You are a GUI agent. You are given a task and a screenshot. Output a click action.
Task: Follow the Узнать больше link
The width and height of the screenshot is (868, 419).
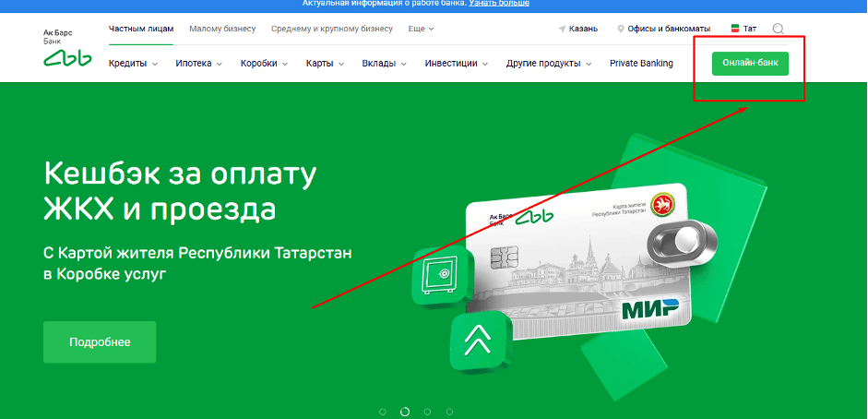point(499,4)
